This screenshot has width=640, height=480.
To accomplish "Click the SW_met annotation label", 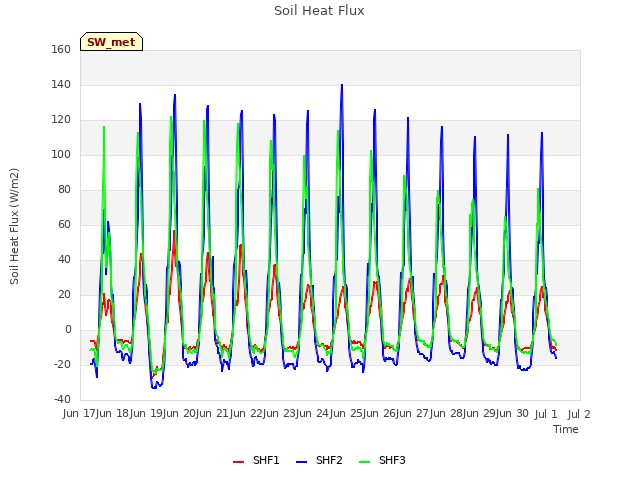I will coord(111,42).
